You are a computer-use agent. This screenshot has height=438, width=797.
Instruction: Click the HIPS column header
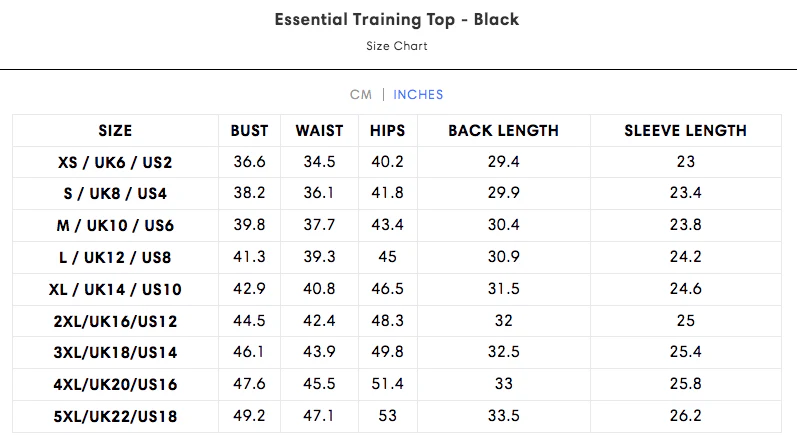387,131
